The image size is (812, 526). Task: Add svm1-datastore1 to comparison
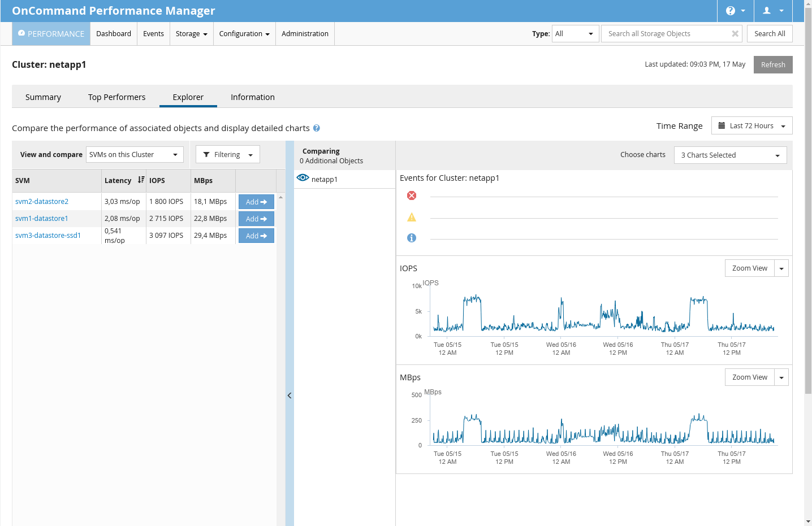click(x=256, y=219)
